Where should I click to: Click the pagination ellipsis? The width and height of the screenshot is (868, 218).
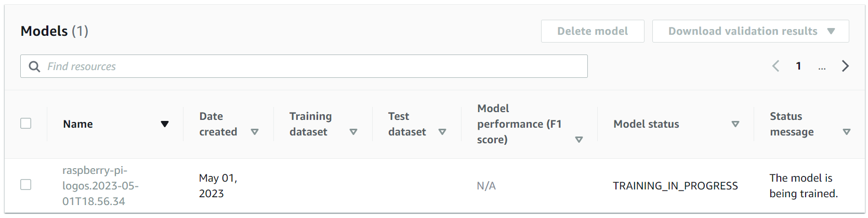click(x=822, y=66)
